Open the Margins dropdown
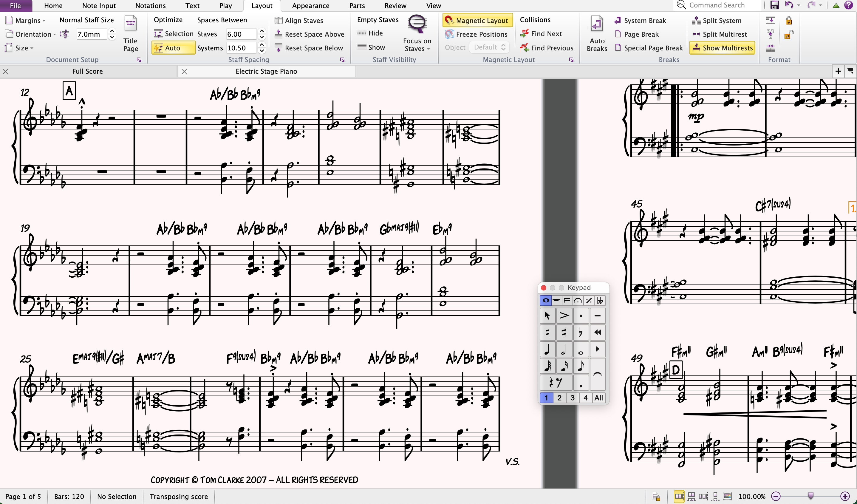857x504 pixels. click(x=26, y=20)
